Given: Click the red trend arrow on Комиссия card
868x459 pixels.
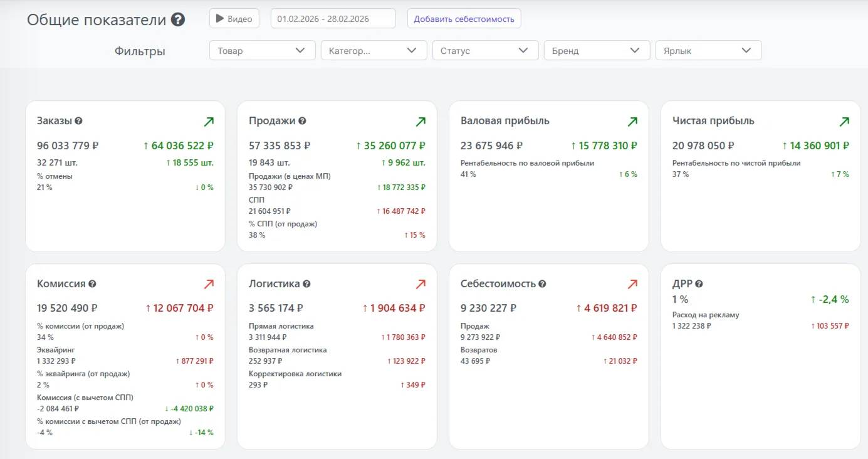Looking at the screenshot, I should click(x=208, y=285).
